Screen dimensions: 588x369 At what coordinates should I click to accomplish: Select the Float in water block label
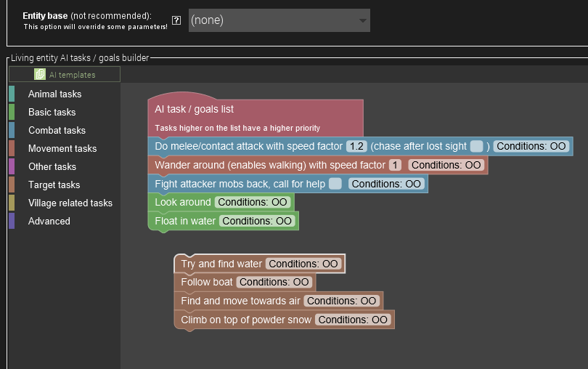point(185,221)
